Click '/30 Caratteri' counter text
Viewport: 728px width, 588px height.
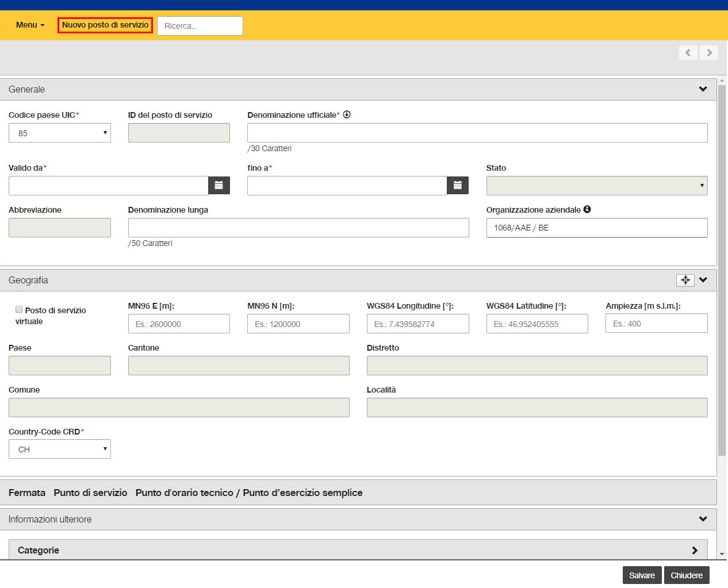(x=270, y=148)
